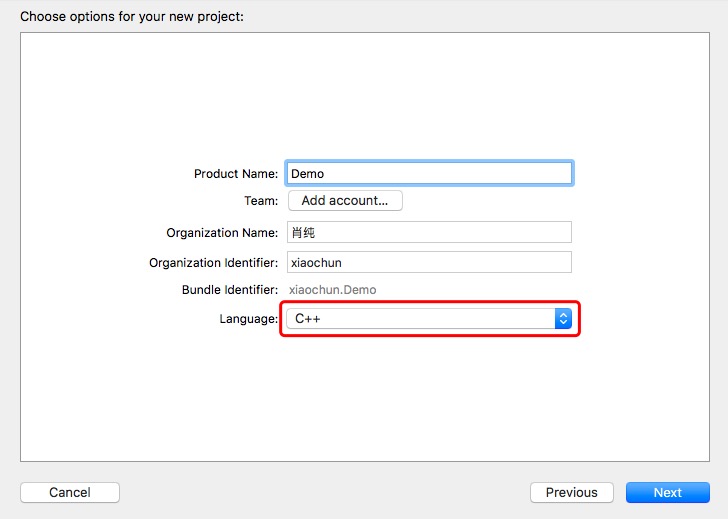This screenshot has width=728, height=519.
Task: Click the Organization Name field containing 肖纯
Action: click(x=429, y=232)
